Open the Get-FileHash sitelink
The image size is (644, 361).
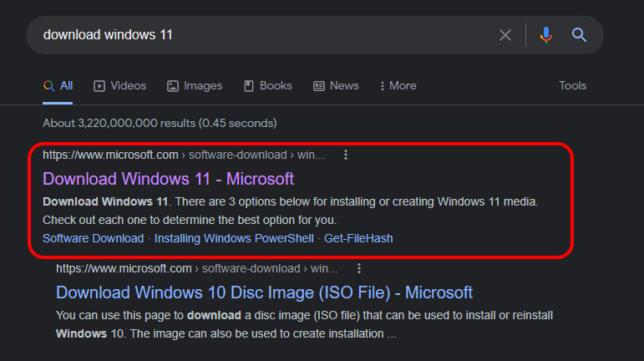(358, 239)
